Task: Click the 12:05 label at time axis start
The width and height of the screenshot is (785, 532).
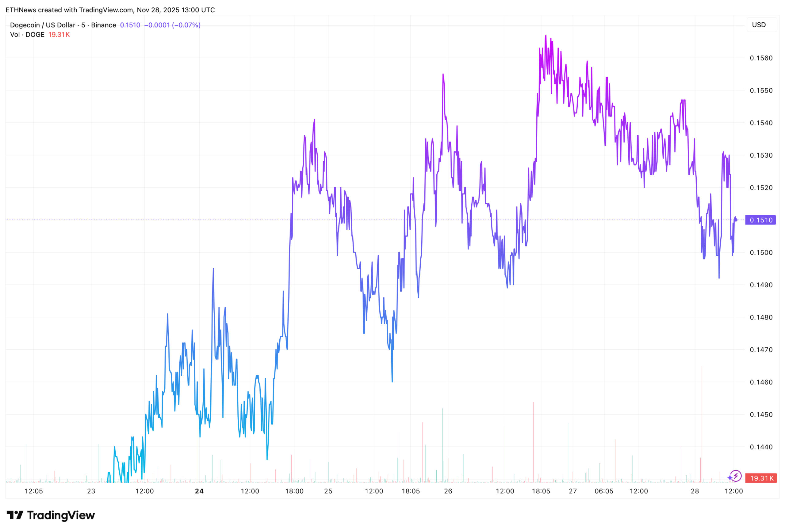Action: 34,491
